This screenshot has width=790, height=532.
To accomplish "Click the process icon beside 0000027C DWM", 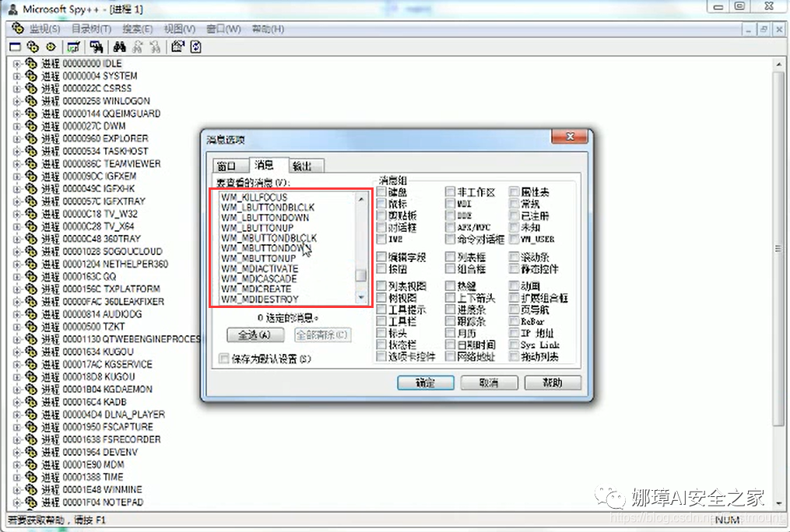I will (31, 126).
